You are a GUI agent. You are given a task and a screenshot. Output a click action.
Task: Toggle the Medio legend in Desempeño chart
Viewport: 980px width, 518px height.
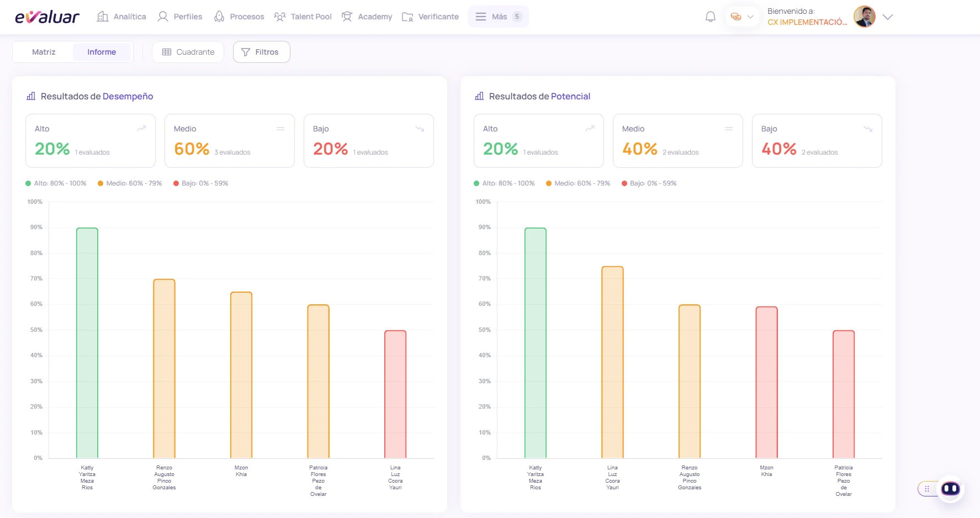[130, 183]
